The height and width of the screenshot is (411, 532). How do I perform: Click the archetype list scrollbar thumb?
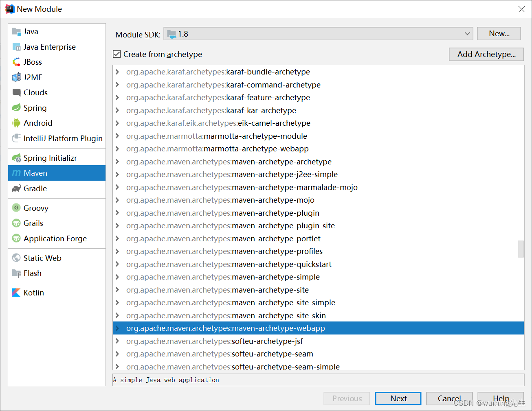click(521, 249)
